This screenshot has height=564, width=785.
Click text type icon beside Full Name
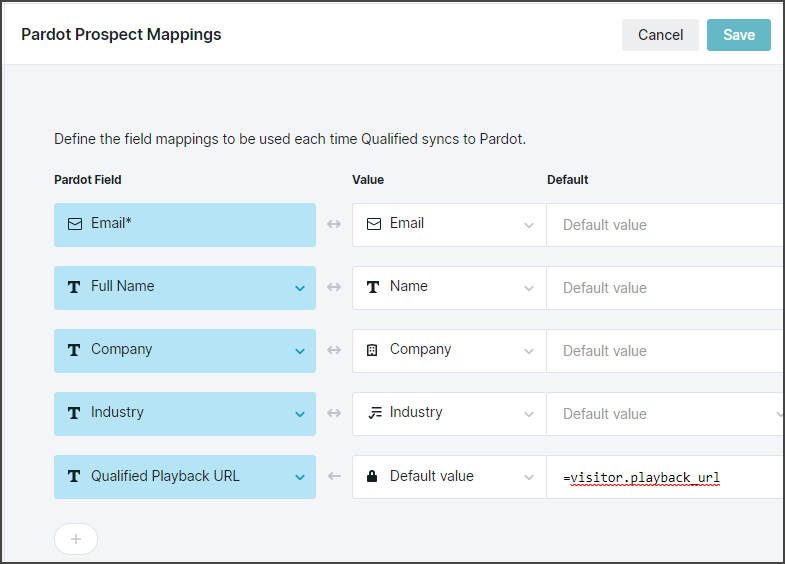point(74,287)
